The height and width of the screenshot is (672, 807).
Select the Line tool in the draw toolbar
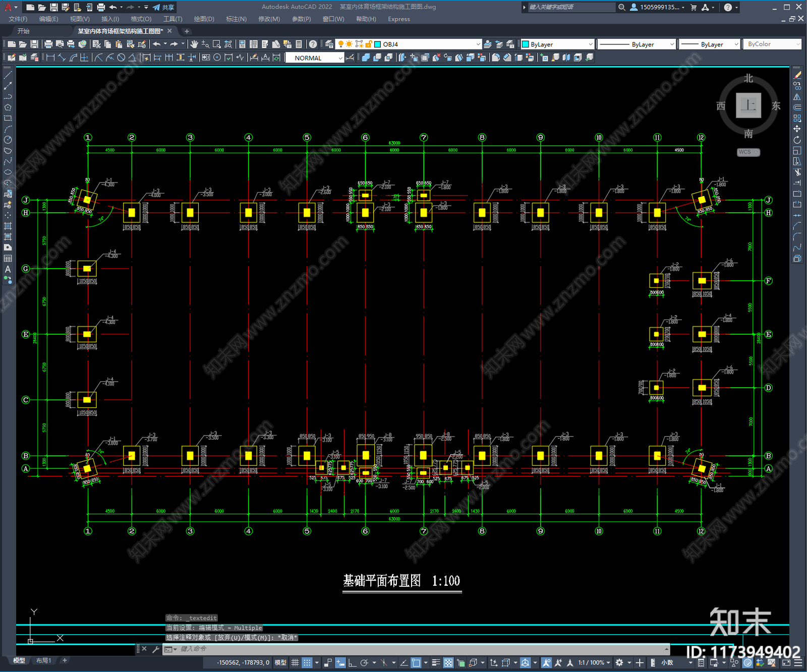click(8, 75)
